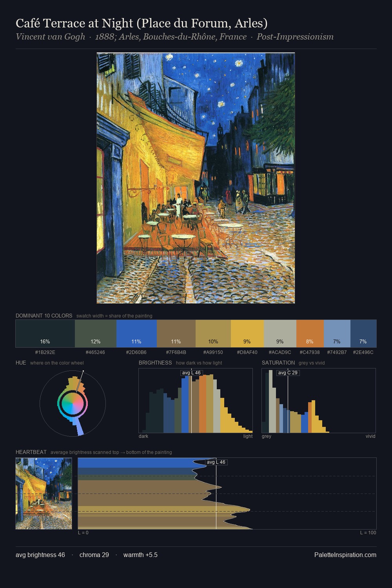Image resolution: width=392 pixels, height=588 pixels.
Task: Click the 'swatch width = share of the painting' caption
Action: 114,316
